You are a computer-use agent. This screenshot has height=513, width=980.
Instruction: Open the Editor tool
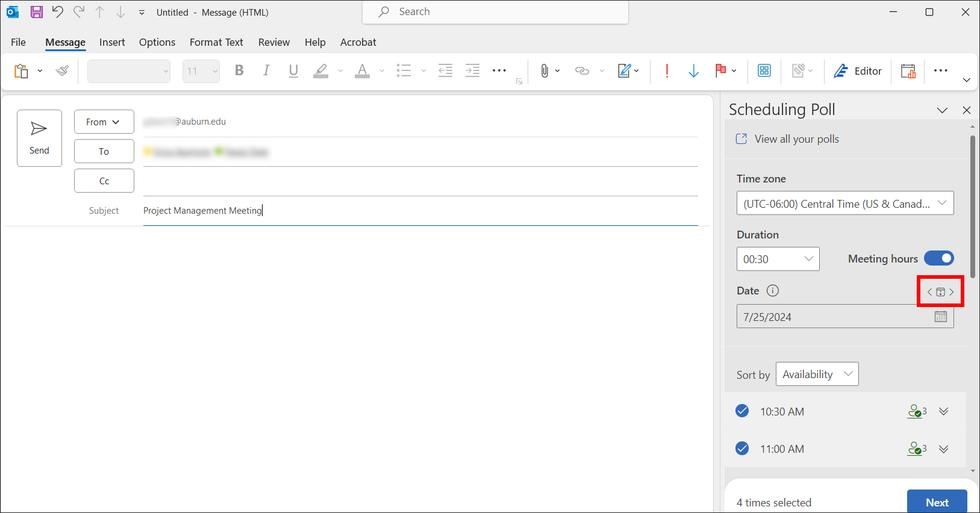coord(858,71)
